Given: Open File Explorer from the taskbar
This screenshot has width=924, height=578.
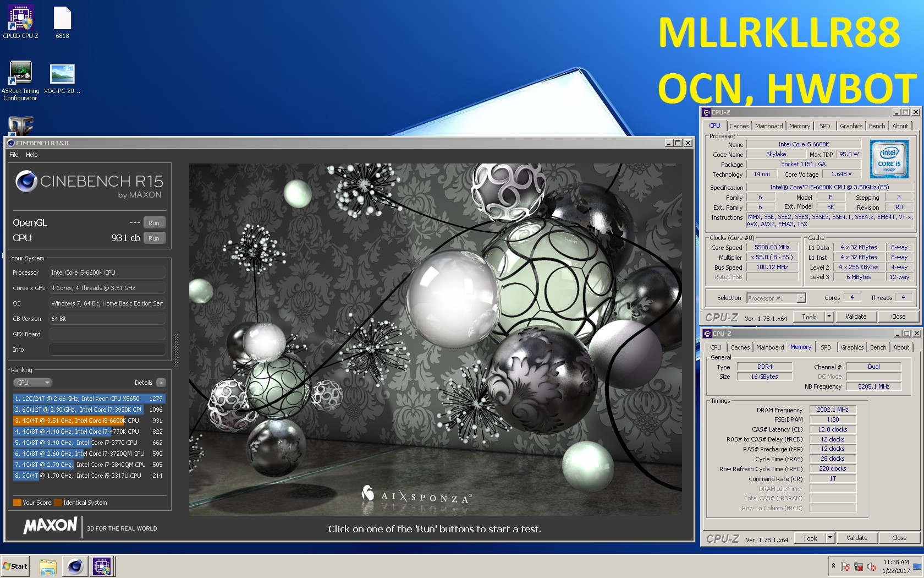Looking at the screenshot, I should click(x=48, y=566).
